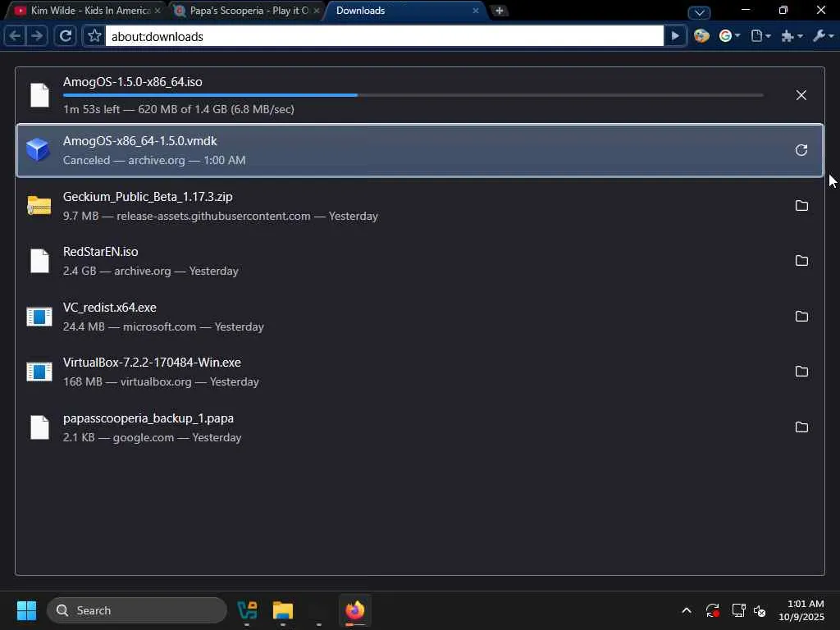This screenshot has width=840, height=630.
Task: Open File Explorer from the taskbar
Action: [283, 610]
